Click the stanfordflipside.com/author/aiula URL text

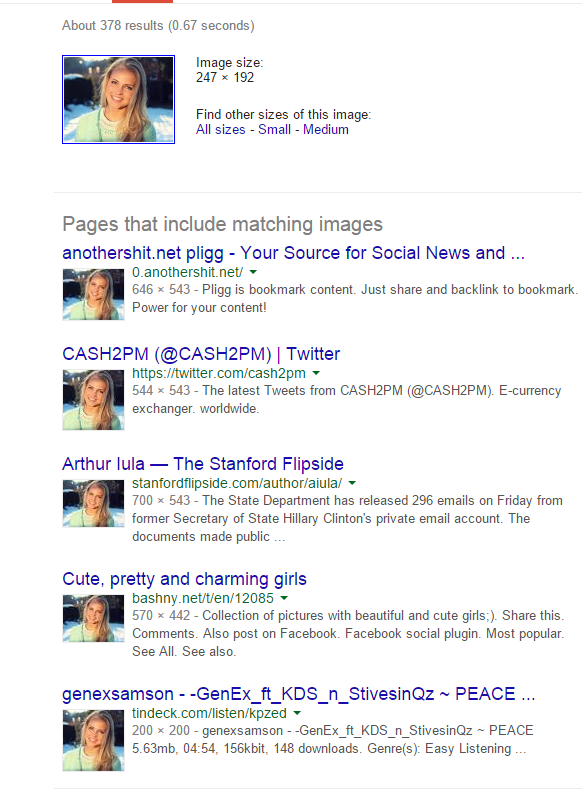click(237, 483)
